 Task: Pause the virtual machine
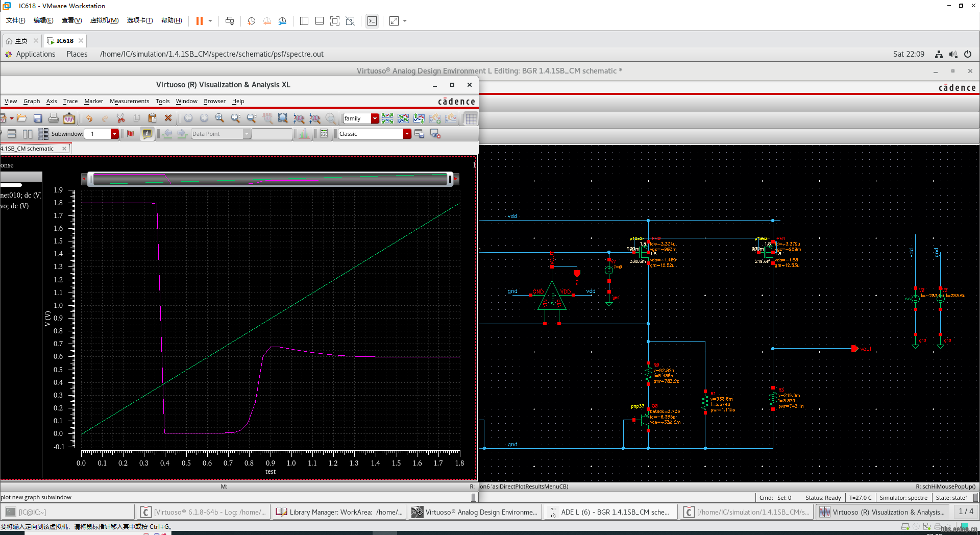point(200,21)
